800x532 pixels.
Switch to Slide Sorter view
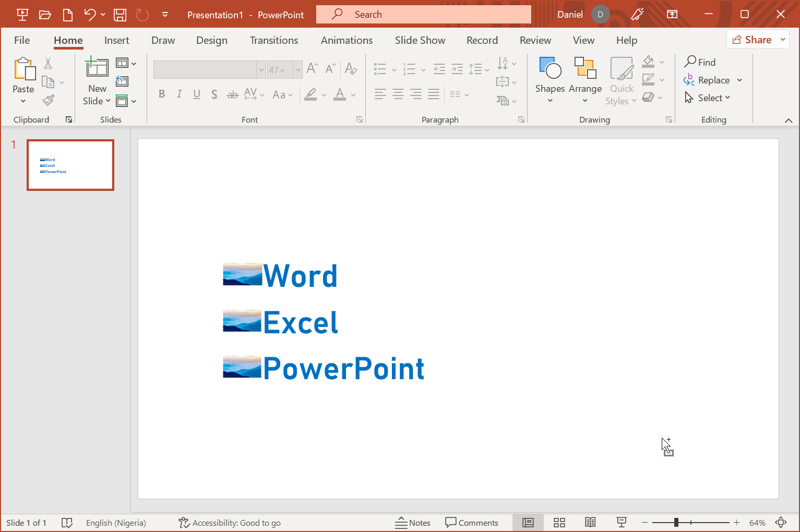(x=559, y=523)
